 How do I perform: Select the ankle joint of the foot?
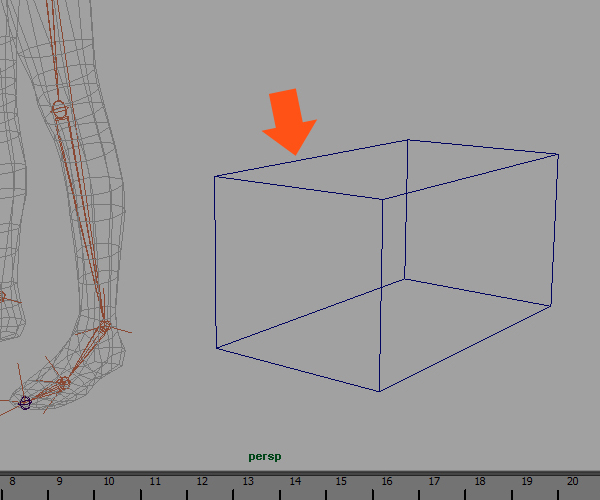coord(104,327)
